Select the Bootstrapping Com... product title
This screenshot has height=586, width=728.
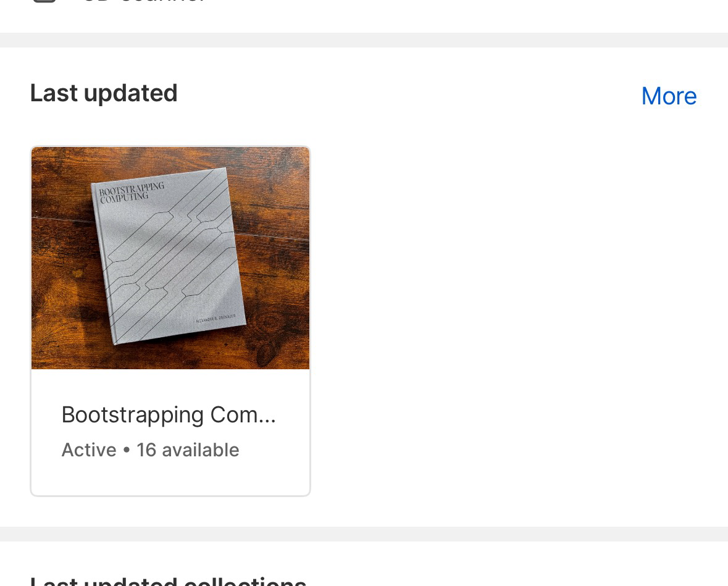point(169,415)
